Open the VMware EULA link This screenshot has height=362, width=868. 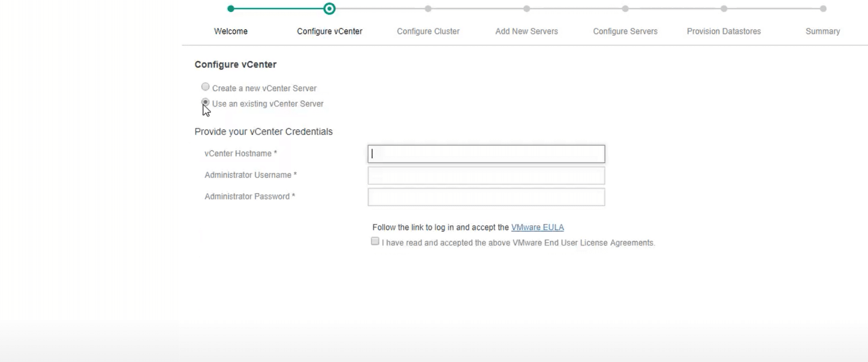click(x=538, y=227)
